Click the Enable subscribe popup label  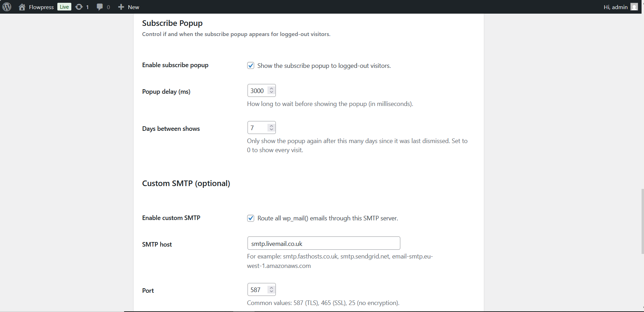[175, 65]
